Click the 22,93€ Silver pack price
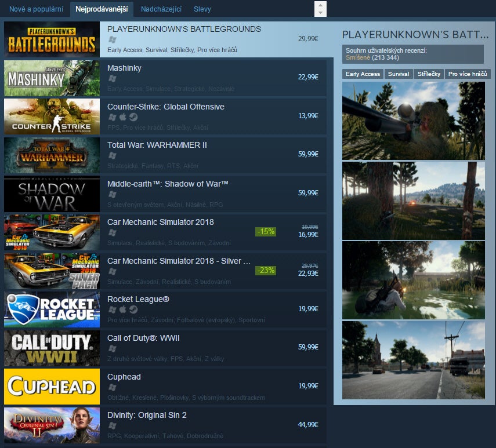Screen dimensions: 496x448 tap(308, 274)
